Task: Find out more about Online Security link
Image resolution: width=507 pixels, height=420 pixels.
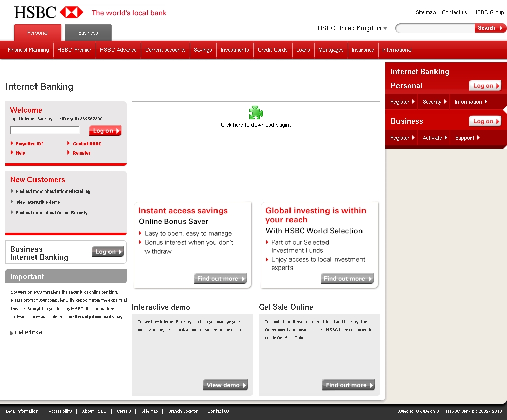Action: click(x=52, y=213)
